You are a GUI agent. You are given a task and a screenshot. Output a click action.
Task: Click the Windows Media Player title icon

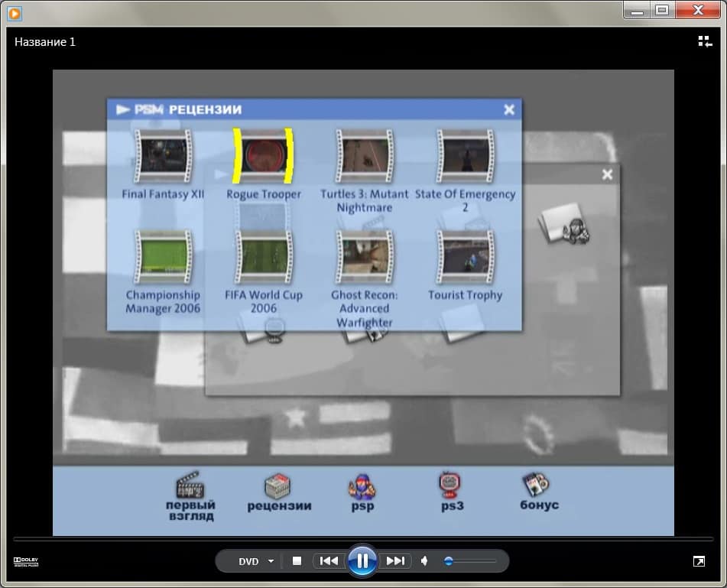[15, 14]
